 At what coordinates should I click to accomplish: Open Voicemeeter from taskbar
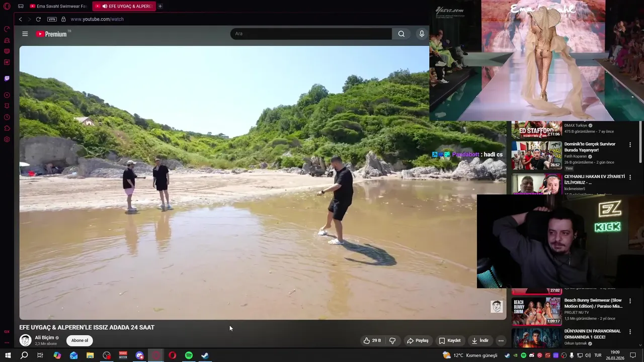coord(123,355)
